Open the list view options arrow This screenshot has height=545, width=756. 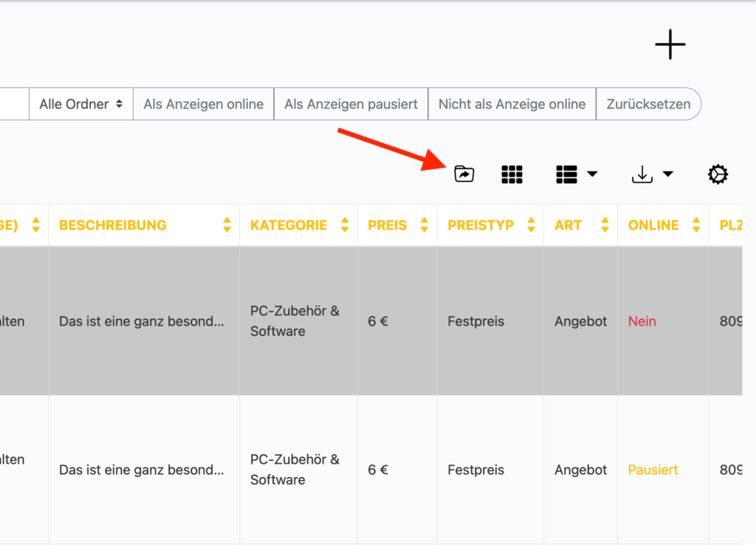point(592,174)
